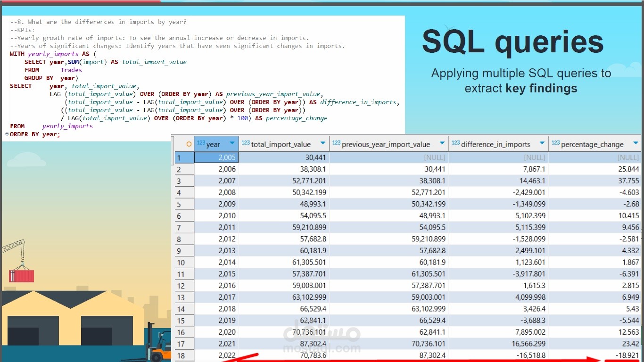Click the year cell 2,008

[x=216, y=192]
